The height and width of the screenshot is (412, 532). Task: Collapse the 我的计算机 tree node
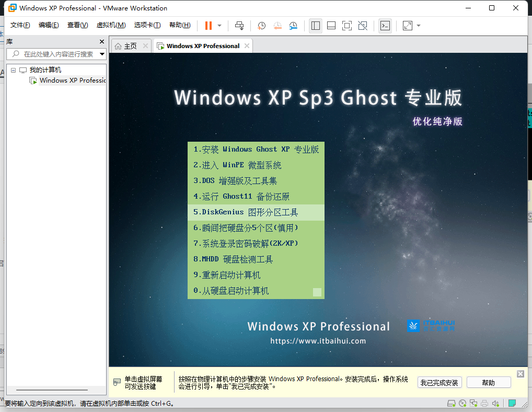14,70
